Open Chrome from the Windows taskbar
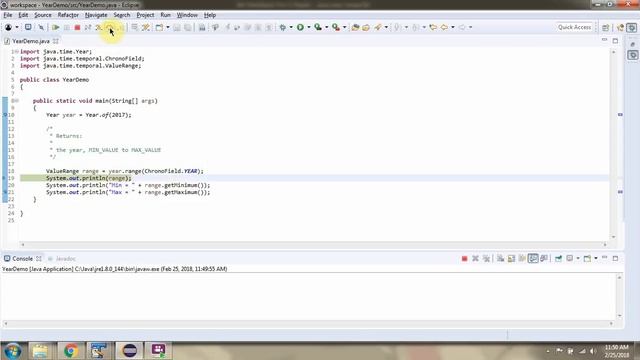Screen dimensions: 640x360 click(x=71, y=351)
